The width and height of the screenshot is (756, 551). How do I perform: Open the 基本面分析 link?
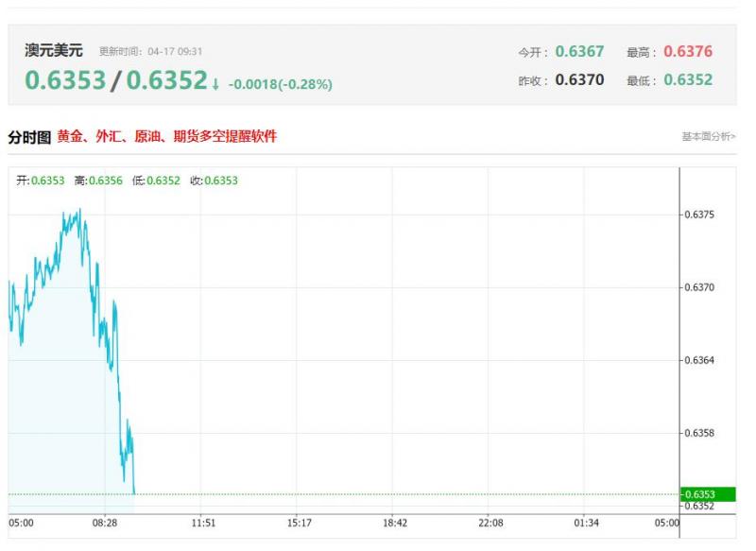708,137
